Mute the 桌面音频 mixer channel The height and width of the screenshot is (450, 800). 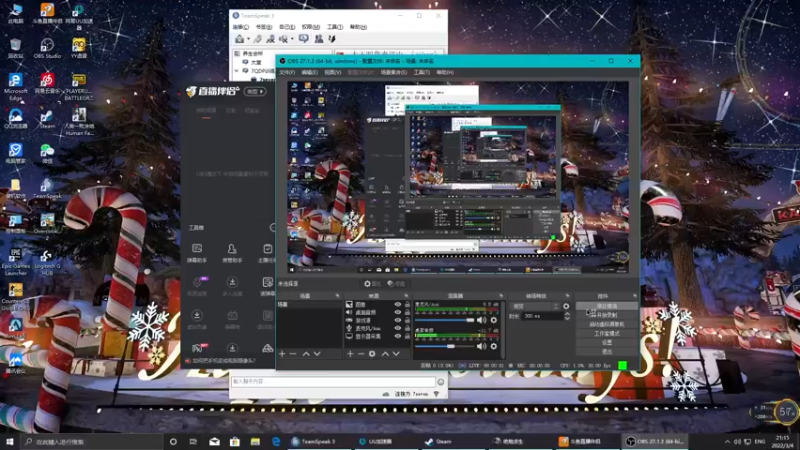481,346
